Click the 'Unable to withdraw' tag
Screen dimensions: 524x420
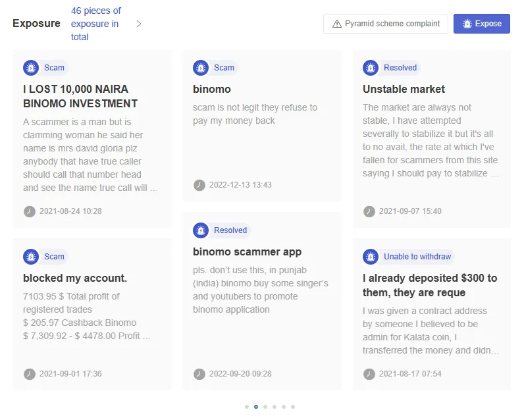[417, 257]
